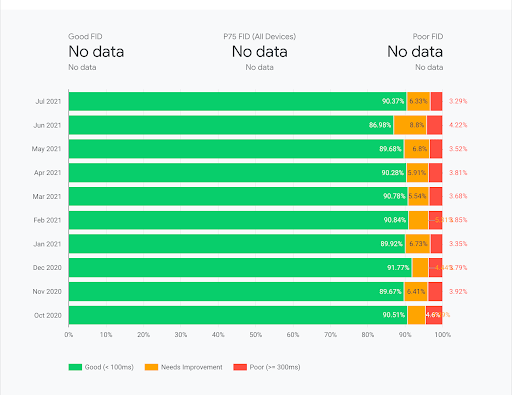512x395 pixels.
Task: Click the Poor FID No data value
Action: click(415, 52)
